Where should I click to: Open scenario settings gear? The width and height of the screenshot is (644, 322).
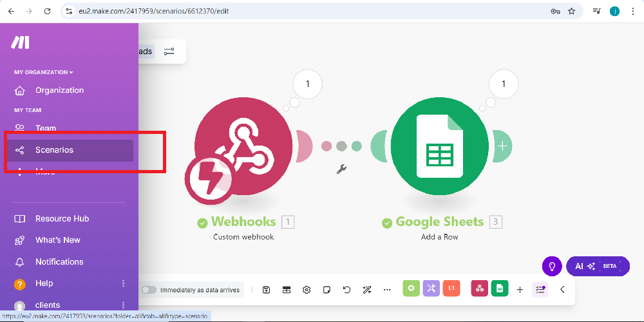coord(307,290)
